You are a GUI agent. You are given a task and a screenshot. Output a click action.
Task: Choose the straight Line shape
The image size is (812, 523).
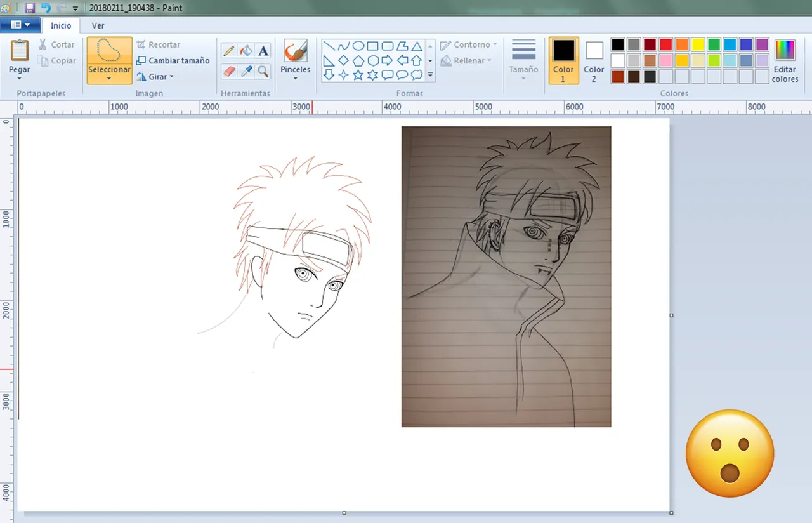coord(329,46)
